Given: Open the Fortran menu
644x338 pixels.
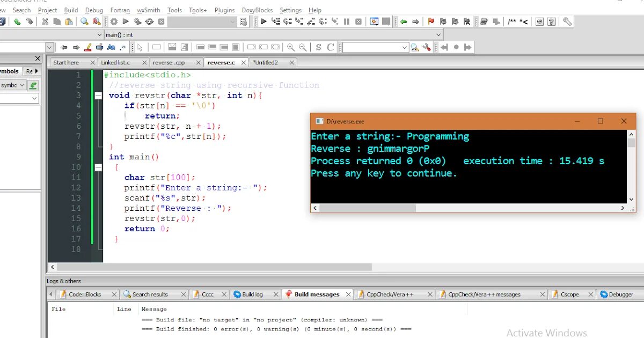Looking at the screenshot, I should click(120, 10).
